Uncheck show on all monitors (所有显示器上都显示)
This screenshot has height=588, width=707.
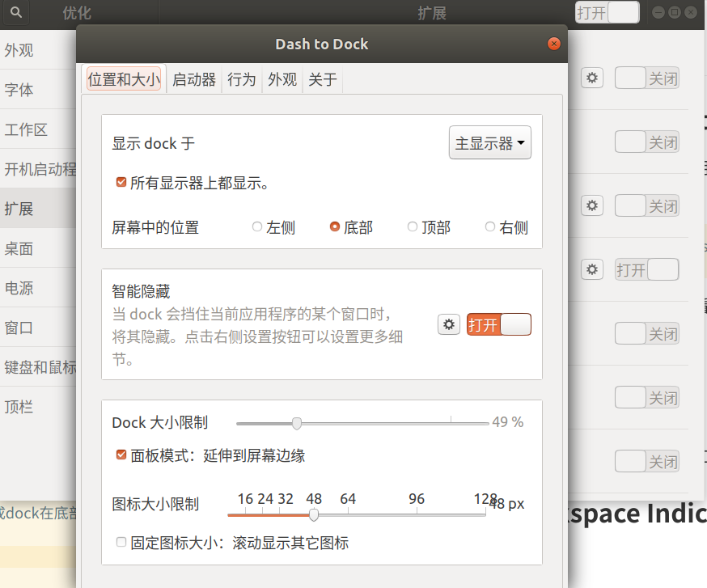(x=121, y=183)
